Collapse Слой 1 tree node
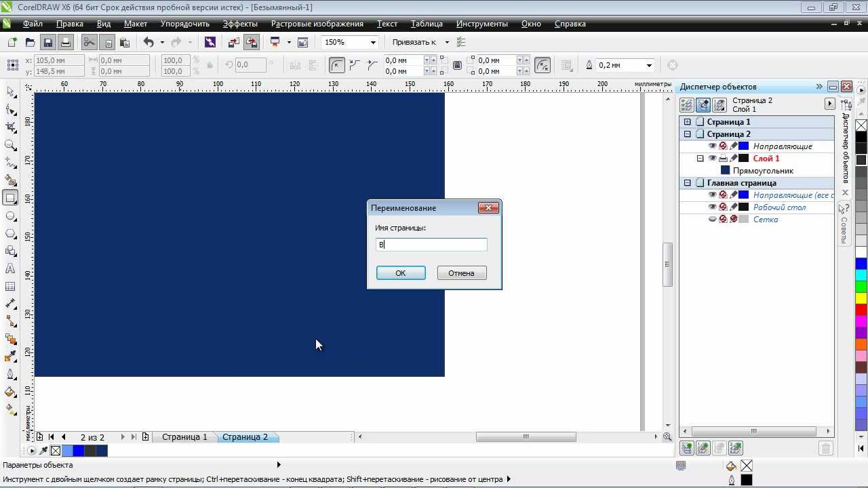Screen dimensions: 868x488 (701, 159)
